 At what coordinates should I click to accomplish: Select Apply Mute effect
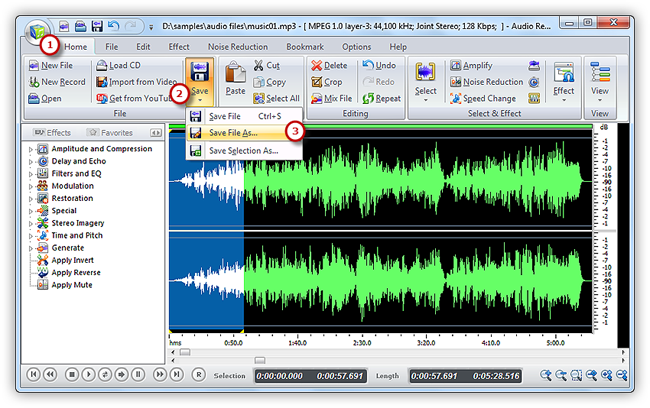click(x=72, y=285)
